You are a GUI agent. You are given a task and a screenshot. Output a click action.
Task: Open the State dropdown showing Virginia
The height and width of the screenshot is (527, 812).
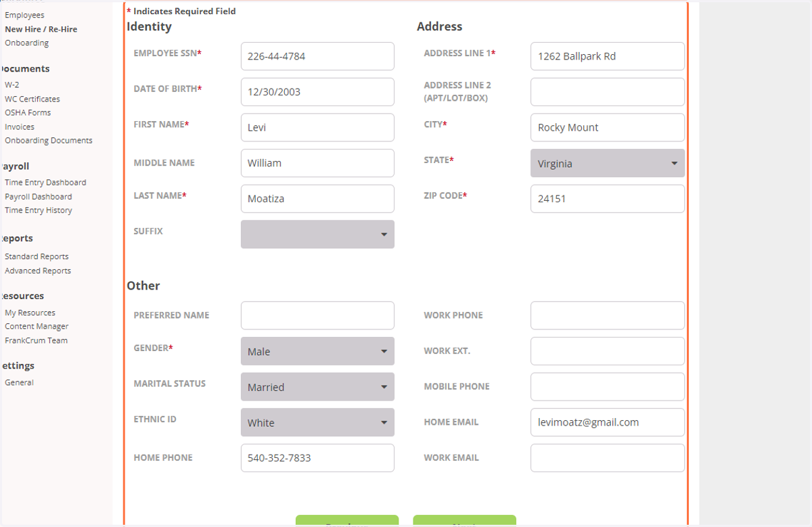[608, 163]
